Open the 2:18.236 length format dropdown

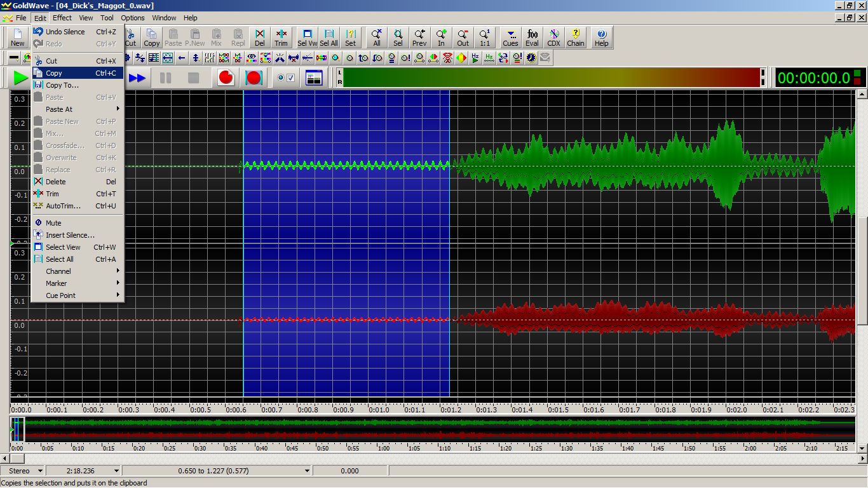click(116, 471)
